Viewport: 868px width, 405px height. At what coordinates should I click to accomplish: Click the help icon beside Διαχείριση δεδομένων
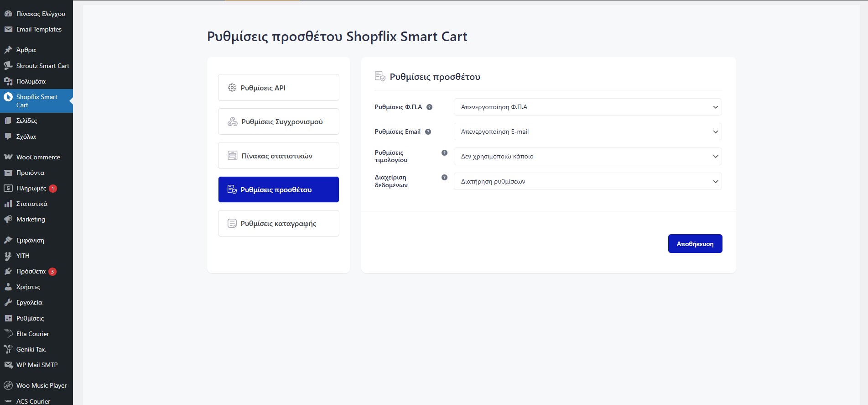444,178
